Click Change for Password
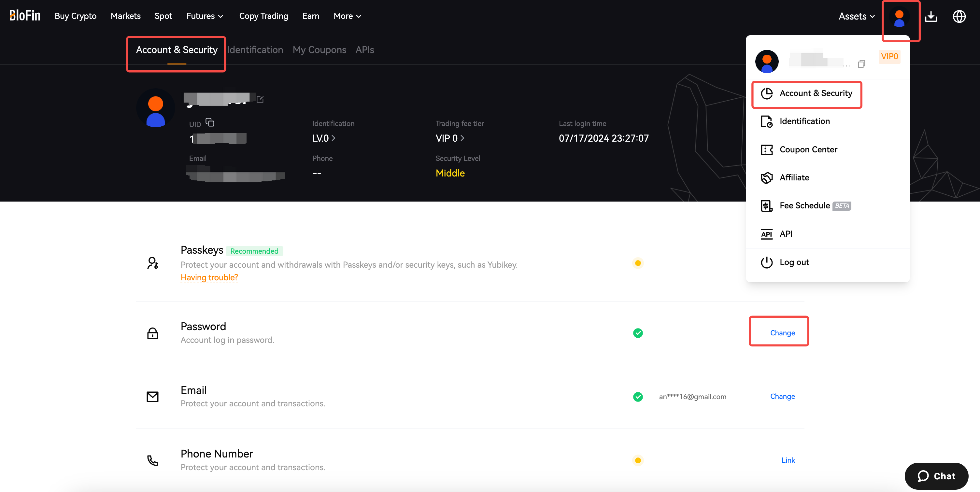This screenshot has width=980, height=492. point(782,333)
